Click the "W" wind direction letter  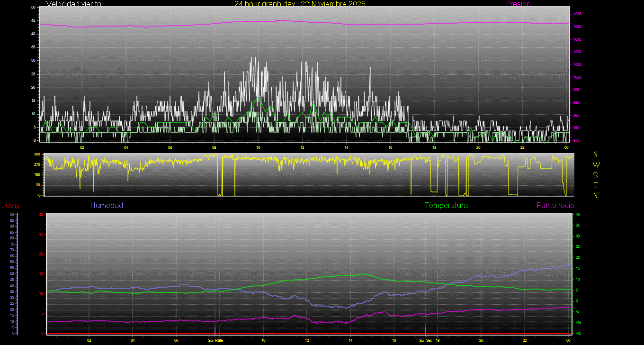(596, 165)
